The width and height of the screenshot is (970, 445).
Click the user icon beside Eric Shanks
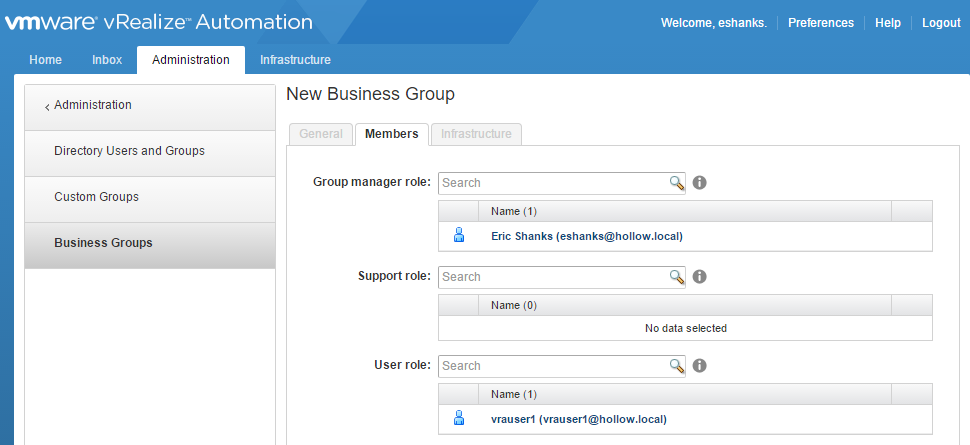(x=459, y=235)
